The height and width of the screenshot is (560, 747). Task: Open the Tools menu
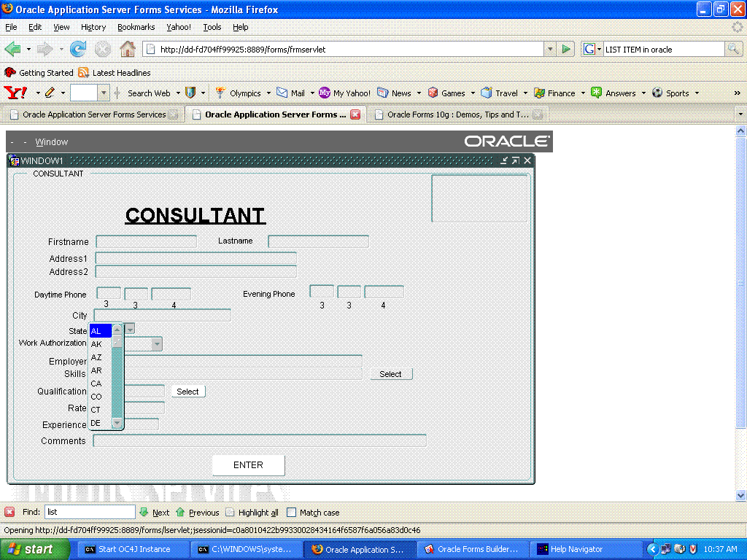[x=212, y=27]
